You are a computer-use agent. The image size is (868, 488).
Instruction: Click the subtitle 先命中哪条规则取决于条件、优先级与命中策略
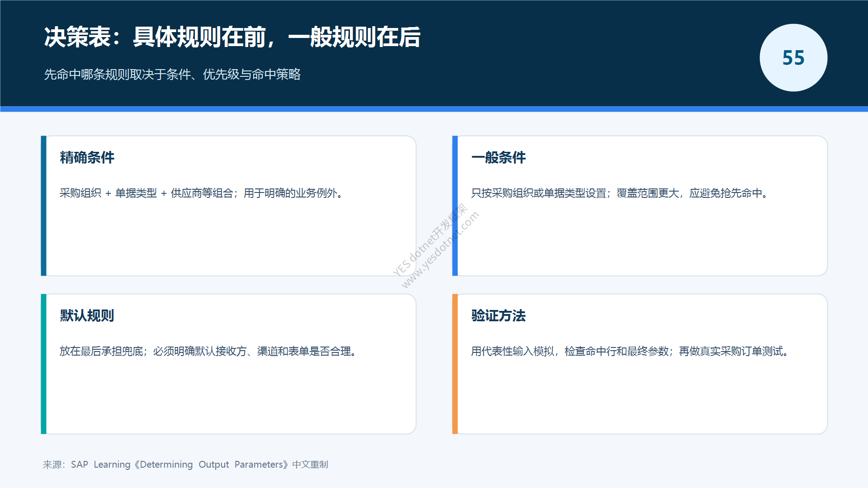pyautogui.click(x=172, y=74)
